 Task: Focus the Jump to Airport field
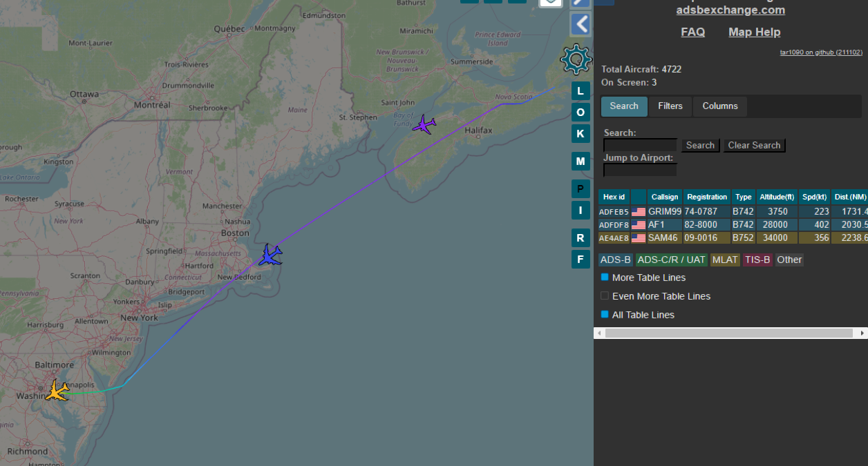point(640,170)
